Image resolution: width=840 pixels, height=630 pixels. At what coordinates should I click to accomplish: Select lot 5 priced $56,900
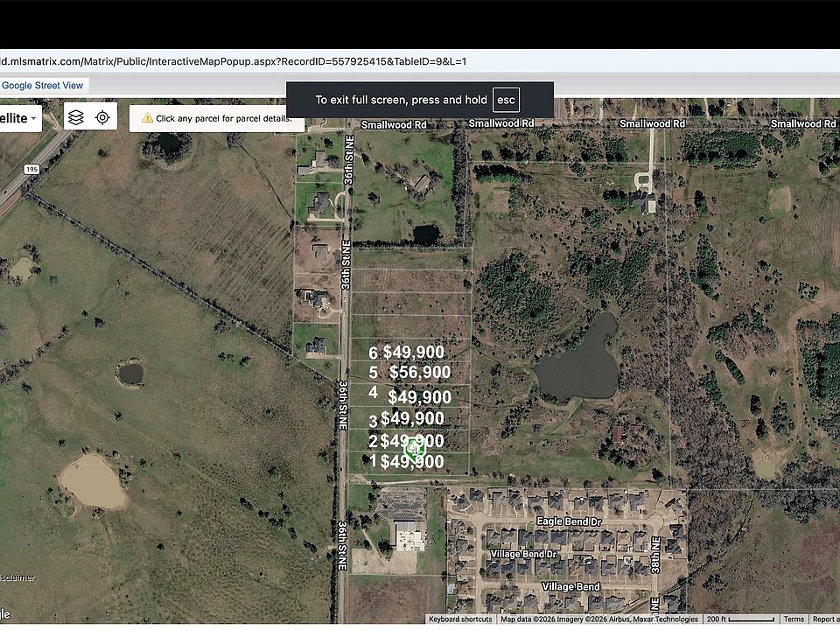tap(409, 373)
